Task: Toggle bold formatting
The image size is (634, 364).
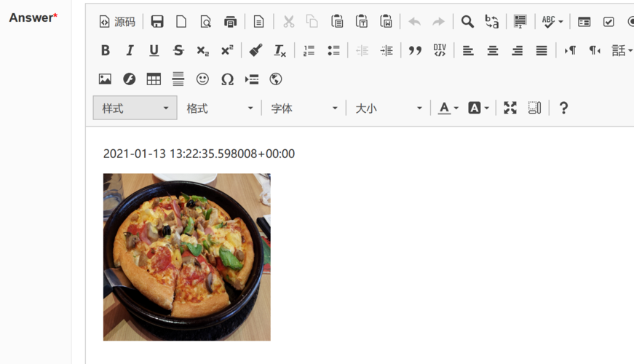Action: [x=105, y=50]
